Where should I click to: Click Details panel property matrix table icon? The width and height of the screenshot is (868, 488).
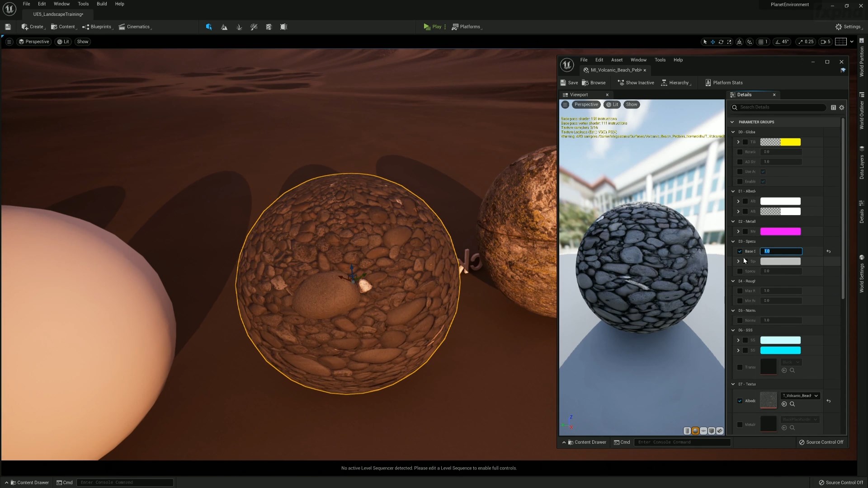[x=833, y=108]
